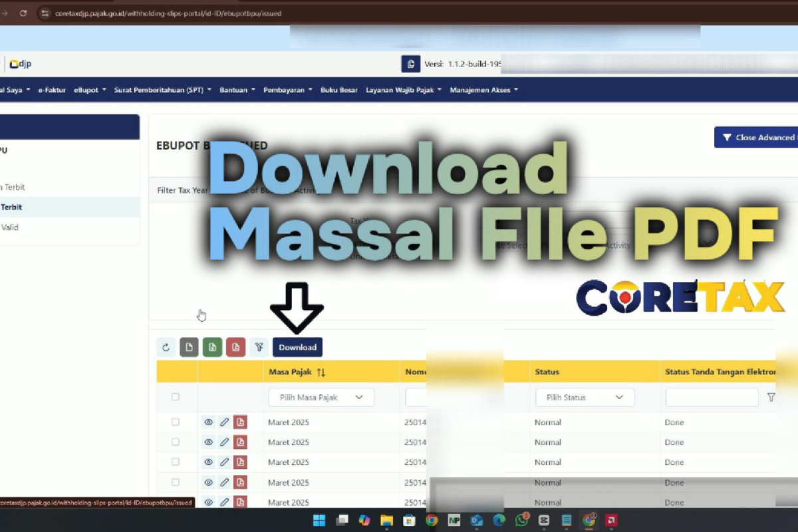Reload the page in the browser
The height and width of the screenshot is (532, 798).
pos(23,13)
